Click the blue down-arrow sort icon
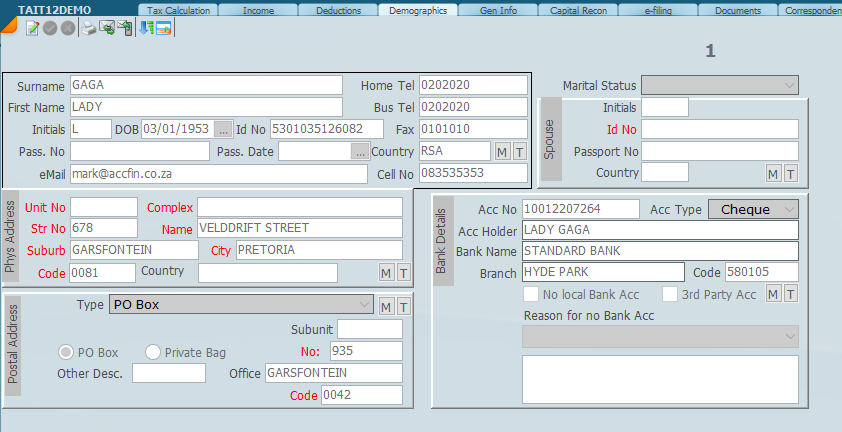 pos(146,28)
